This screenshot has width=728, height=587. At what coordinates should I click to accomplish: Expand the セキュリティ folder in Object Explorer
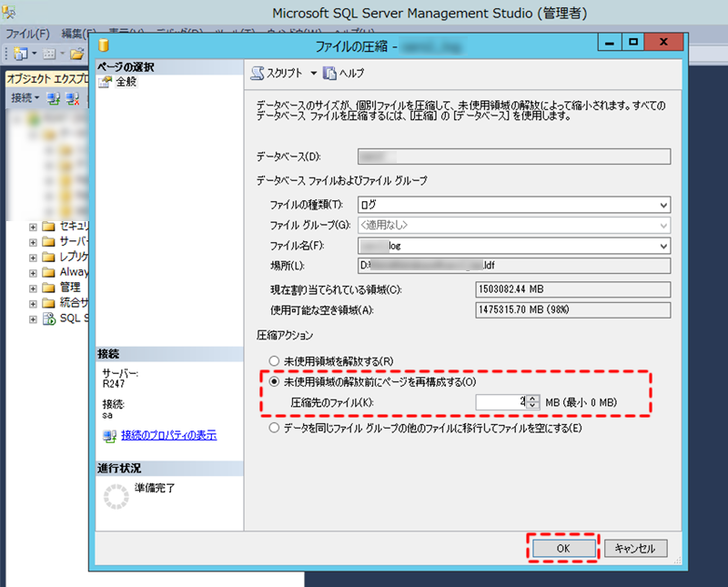[x=32, y=226]
